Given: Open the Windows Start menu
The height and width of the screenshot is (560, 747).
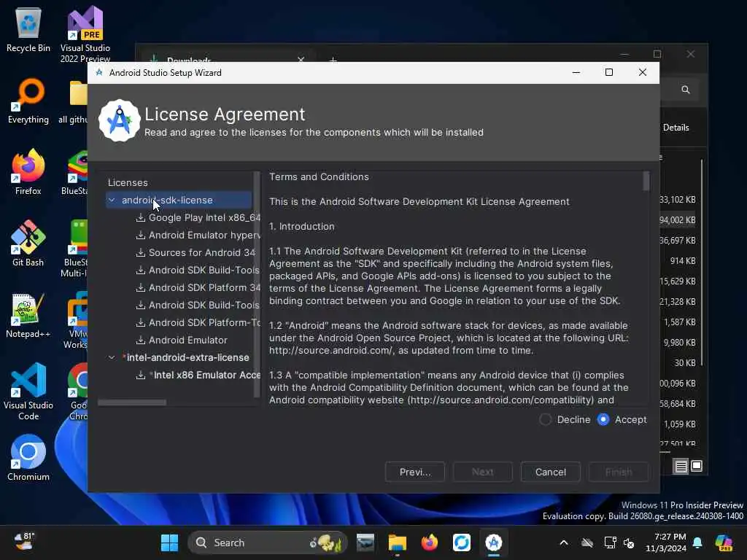Looking at the screenshot, I should pyautogui.click(x=169, y=542).
